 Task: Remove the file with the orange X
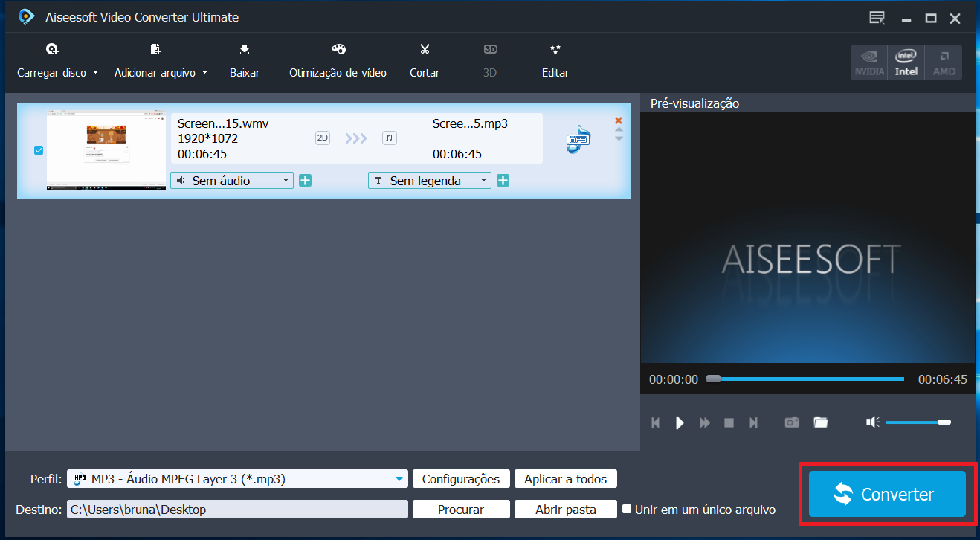click(619, 120)
